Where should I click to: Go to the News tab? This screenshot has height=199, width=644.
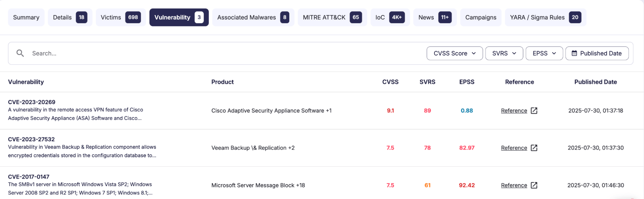[x=435, y=17]
